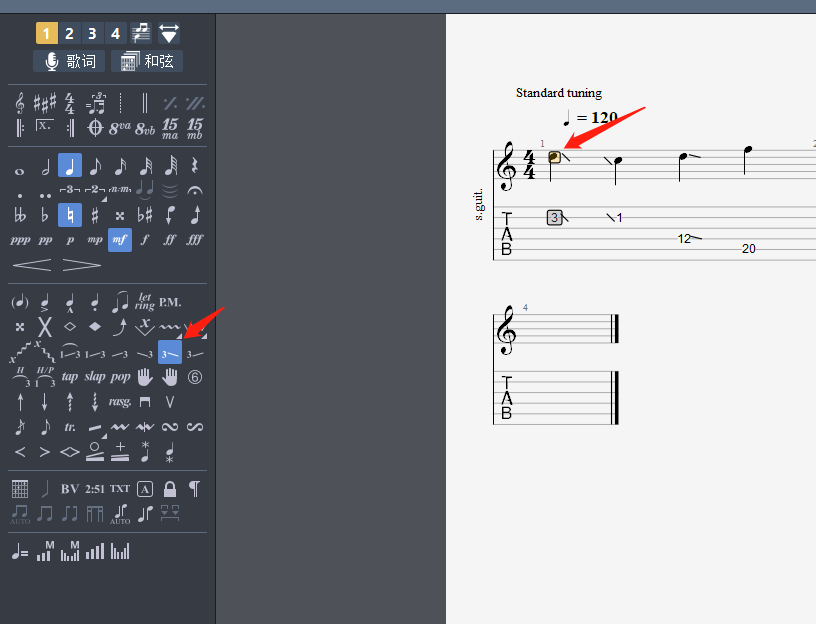The image size is (816, 624).
Task: Toggle the natural accidental button
Action: 70,215
